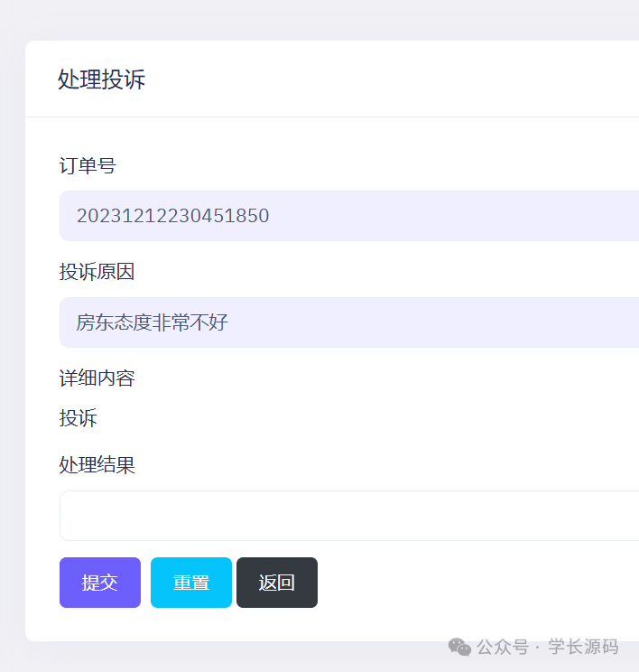Viewport: 639px width, 672px height.
Task: Focus the 处理结果 input field
Action: (349, 516)
